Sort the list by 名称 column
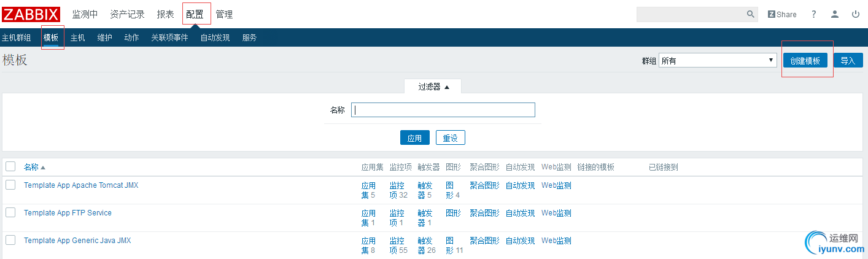The image size is (868, 259). tap(34, 167)
